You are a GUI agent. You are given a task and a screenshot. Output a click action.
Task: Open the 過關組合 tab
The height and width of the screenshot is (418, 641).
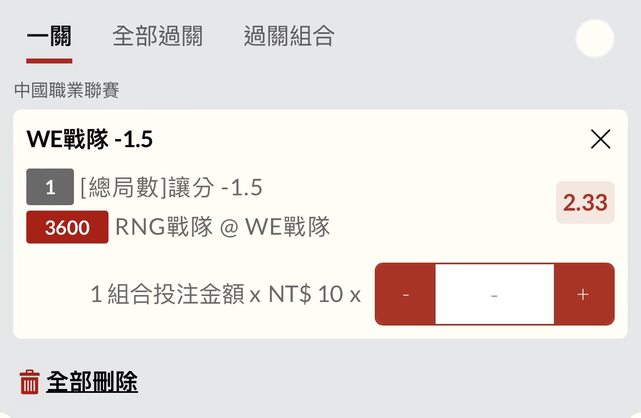tap(289, 37)
